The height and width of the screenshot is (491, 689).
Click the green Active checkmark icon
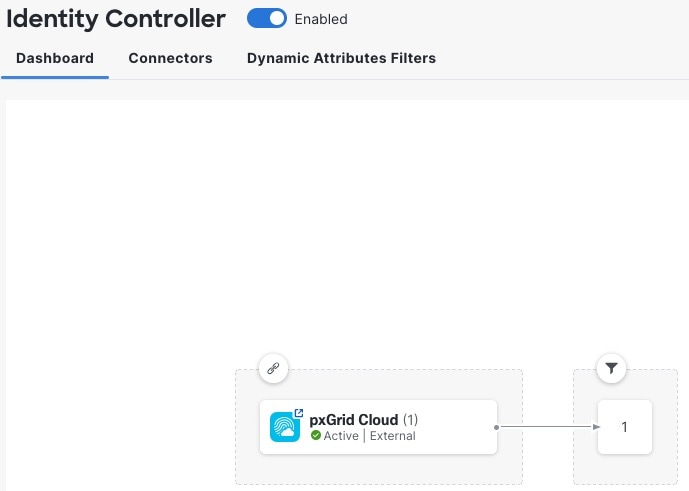tap(315, 435)
